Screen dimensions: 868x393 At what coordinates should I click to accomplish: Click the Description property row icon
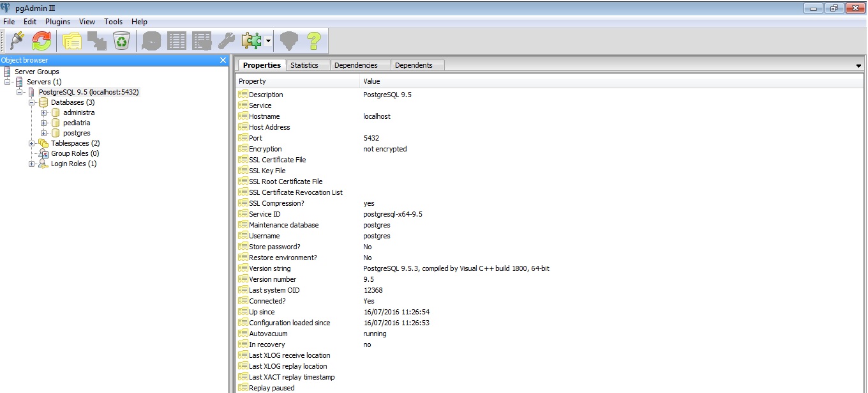[243, 95]
